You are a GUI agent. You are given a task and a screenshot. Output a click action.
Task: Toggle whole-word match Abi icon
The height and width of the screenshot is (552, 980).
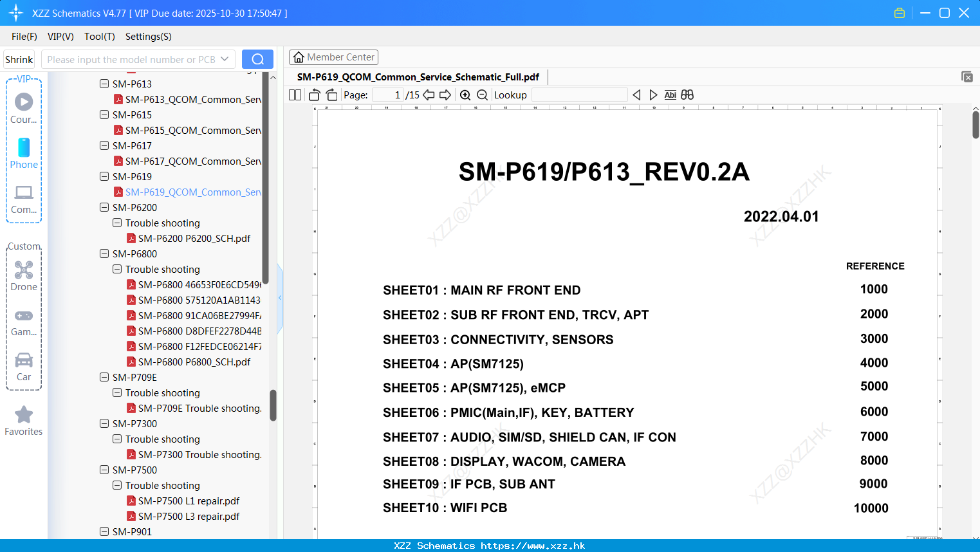pos(670,95)
